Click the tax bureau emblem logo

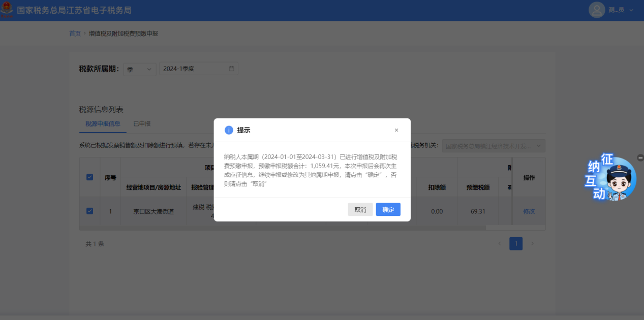tap(7, 10)
